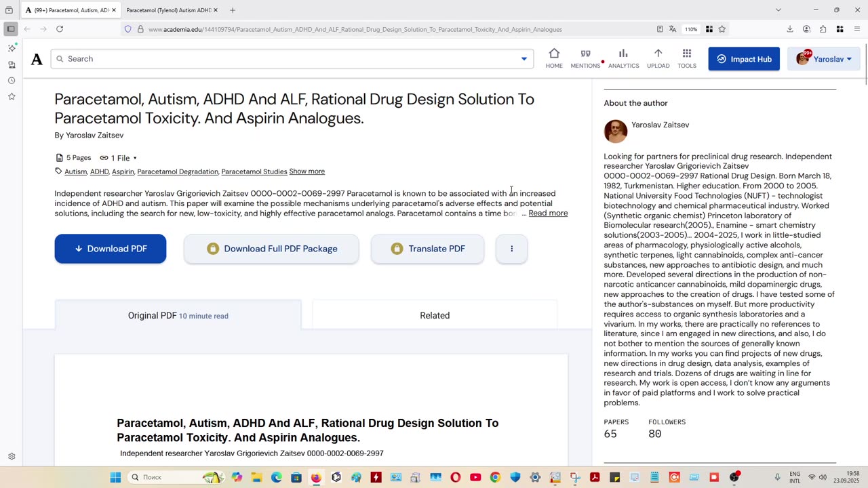Bookmark this page with star icon
This screenshot has height=488, width=868.
pos(722,29)
